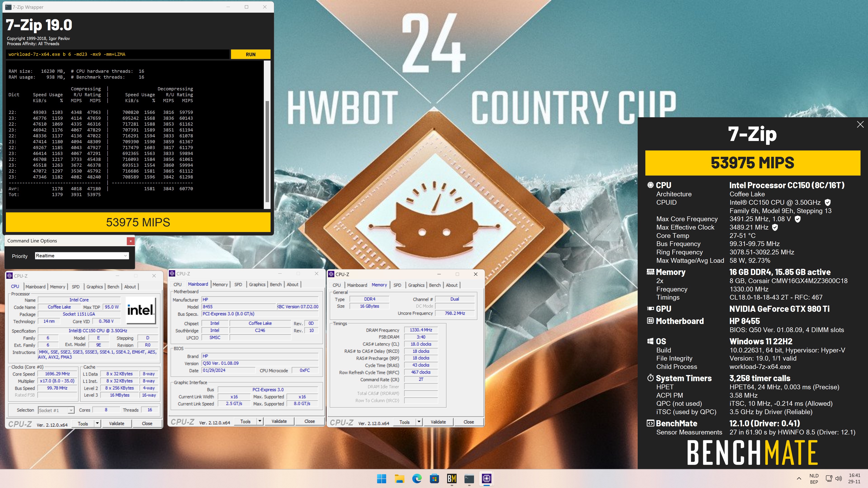
Task: Close the BenchMate result panel
Action: pyautogui.click(x=860, y=124)
